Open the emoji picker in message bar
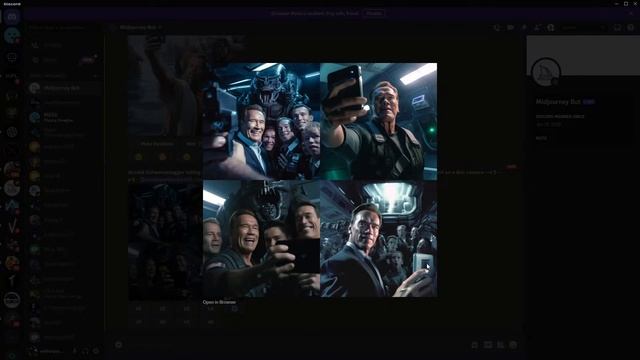640x360 pixels. coord(513,345)
